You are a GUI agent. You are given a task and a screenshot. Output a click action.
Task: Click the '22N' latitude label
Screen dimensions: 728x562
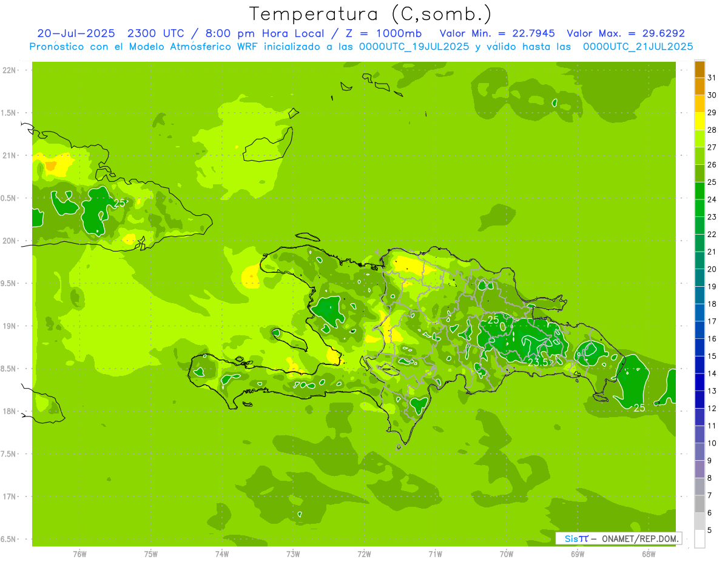[8, 70]
